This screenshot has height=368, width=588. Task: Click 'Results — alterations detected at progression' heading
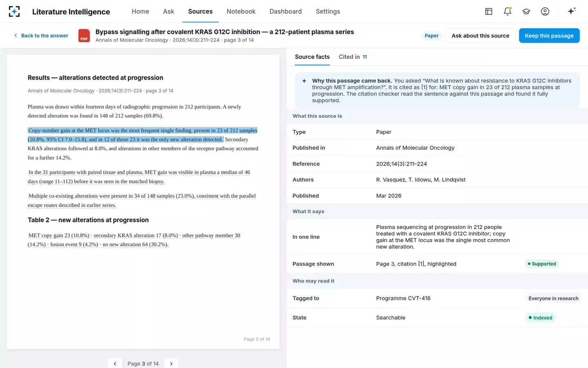pyautogui.click(x=96, y=78)
